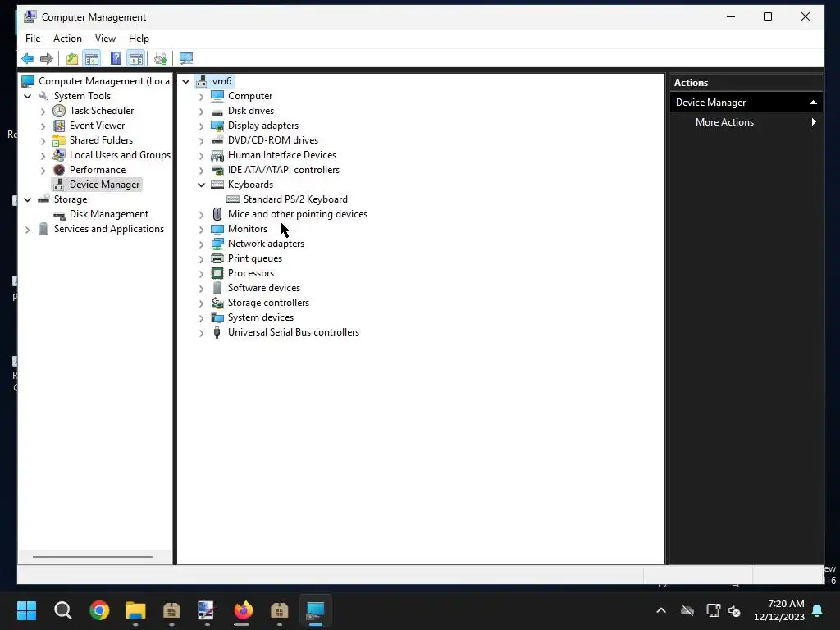Viewport: 840px width, 630px height.
Task: Collapse the Keyboards device category
Action: coord(202,185)
